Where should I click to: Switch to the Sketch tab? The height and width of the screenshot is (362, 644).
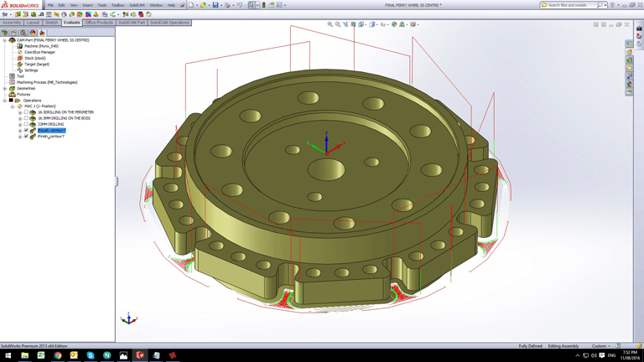tap(52, 23)
